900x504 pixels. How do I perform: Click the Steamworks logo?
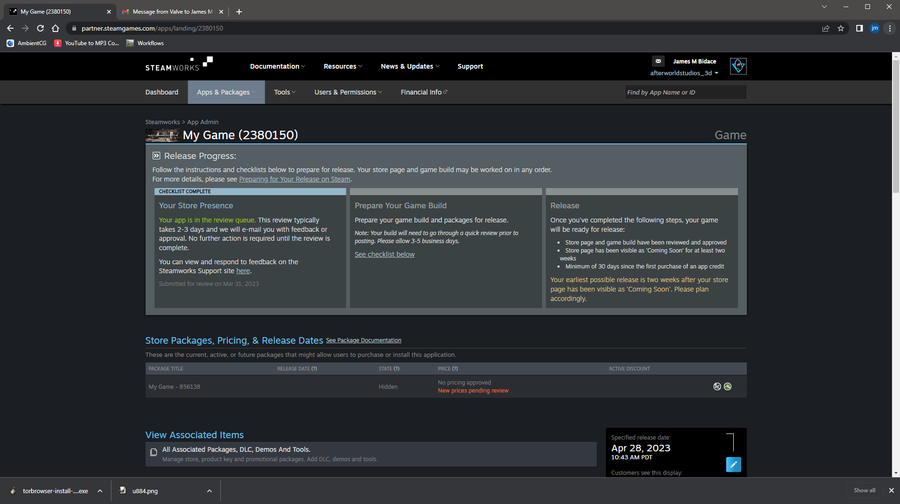(179, 64)
